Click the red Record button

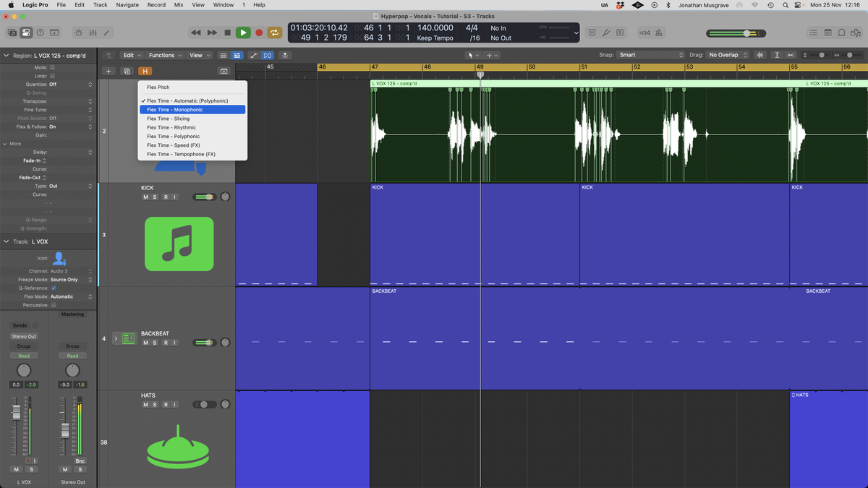(x=259, y=33)
